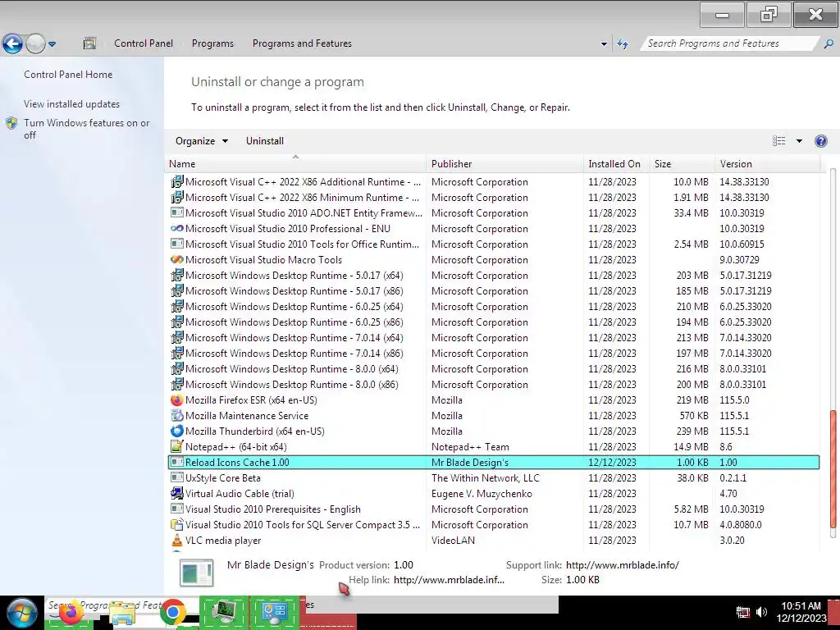Select Visual C++ 2022 X86 Additional Runtime icon

click(177, 182)
